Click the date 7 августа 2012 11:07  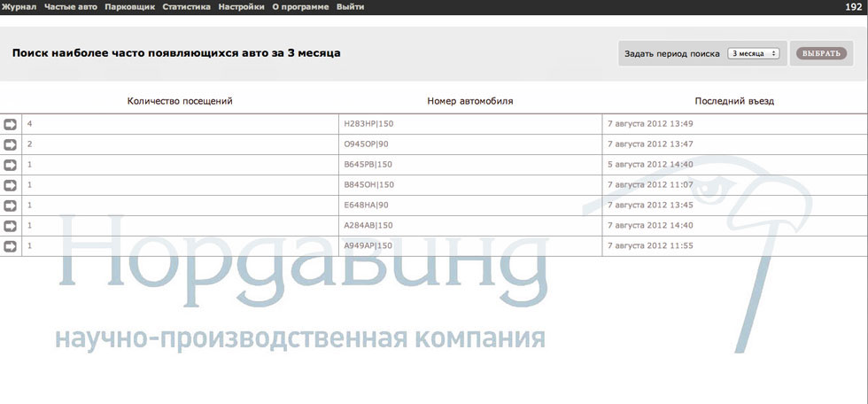[x=650, y=185]
